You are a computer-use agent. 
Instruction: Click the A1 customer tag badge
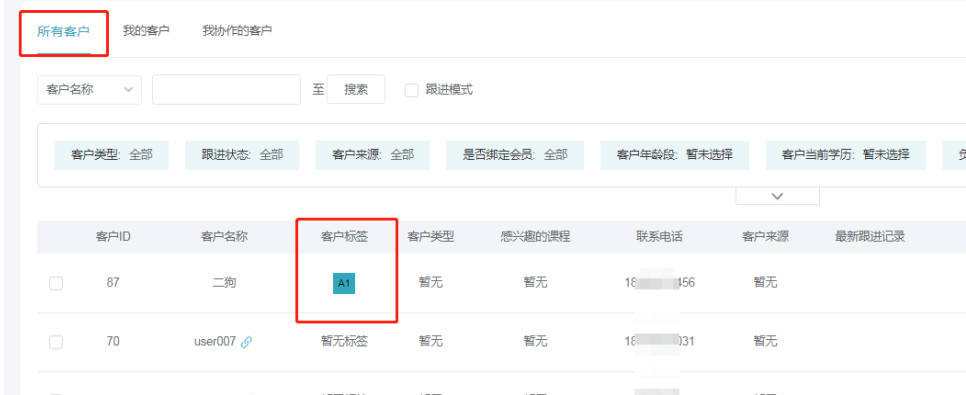[x=344, y=283]
